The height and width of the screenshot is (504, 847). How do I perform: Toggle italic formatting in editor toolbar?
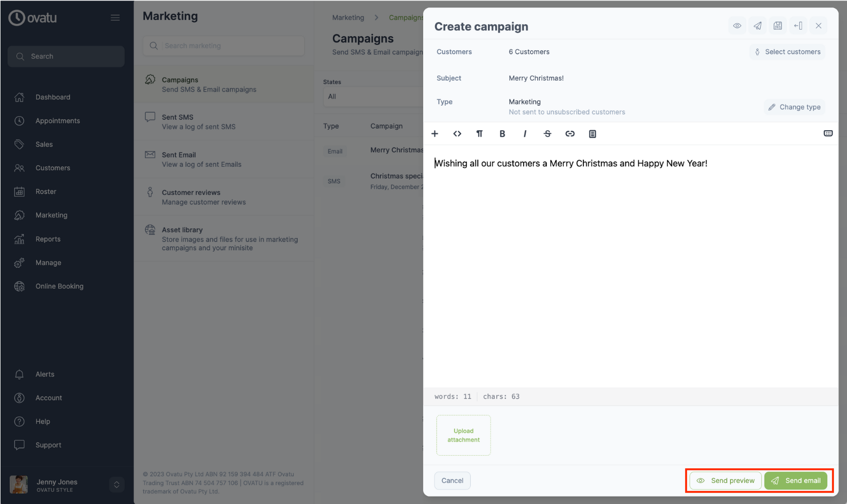click(525, 134)
